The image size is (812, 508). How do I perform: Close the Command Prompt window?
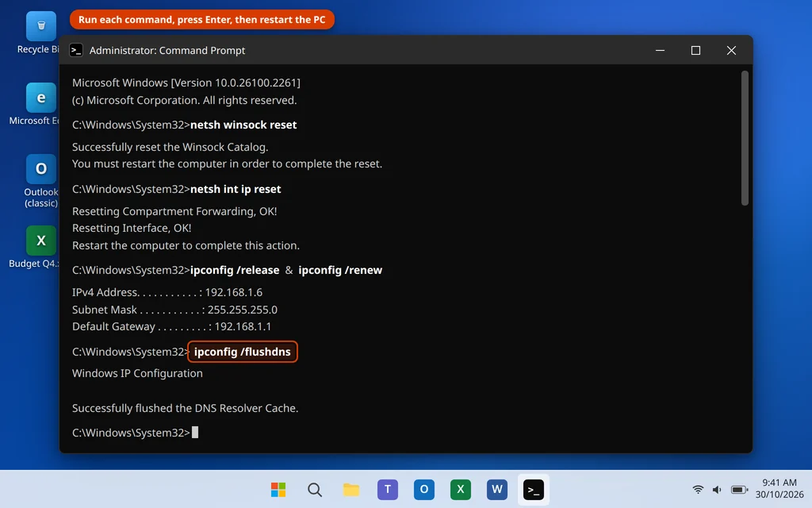click(731, 50)
